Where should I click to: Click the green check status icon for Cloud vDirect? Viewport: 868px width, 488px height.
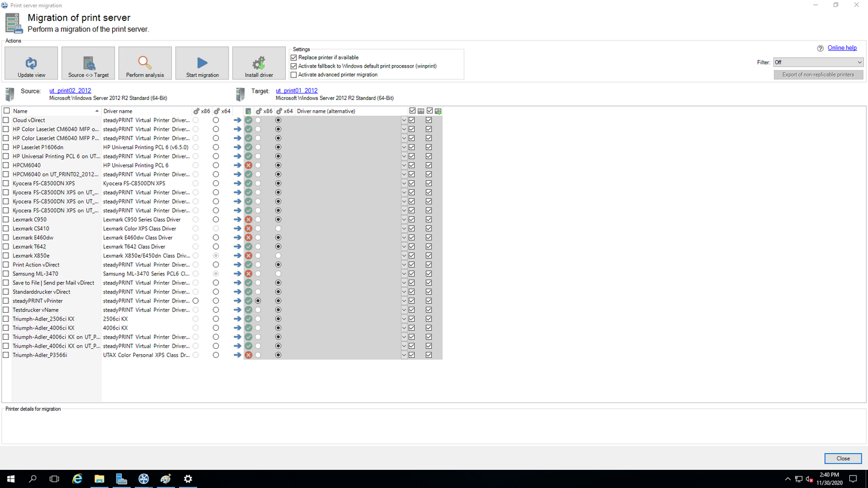tap(248, 120)
